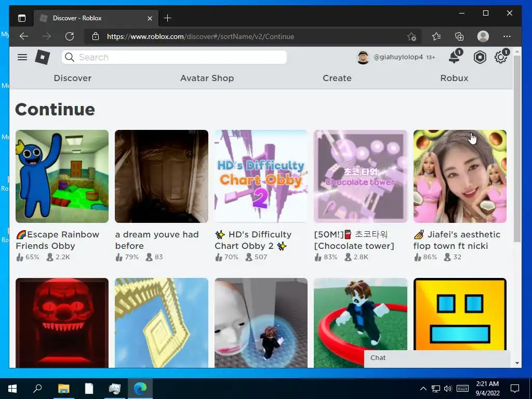The image size is (532, 399).
Task: Open the browser Favorites list icon
Action: (436, 36)
